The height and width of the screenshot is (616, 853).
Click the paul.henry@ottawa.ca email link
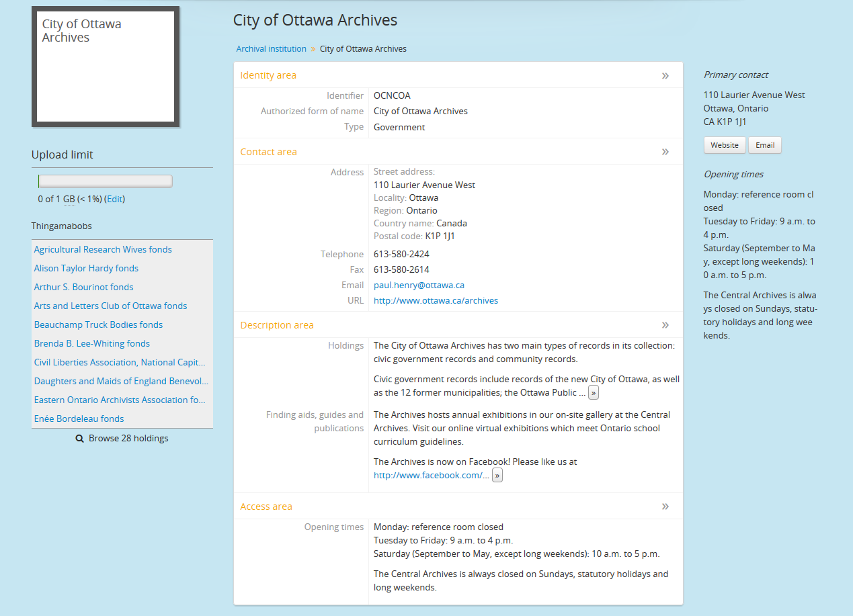[419, 285]
